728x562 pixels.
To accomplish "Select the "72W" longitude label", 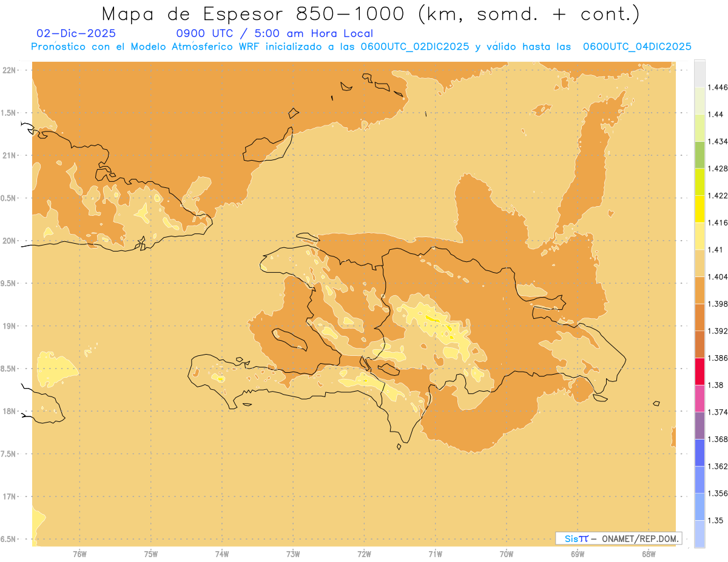I will (364, 554).
